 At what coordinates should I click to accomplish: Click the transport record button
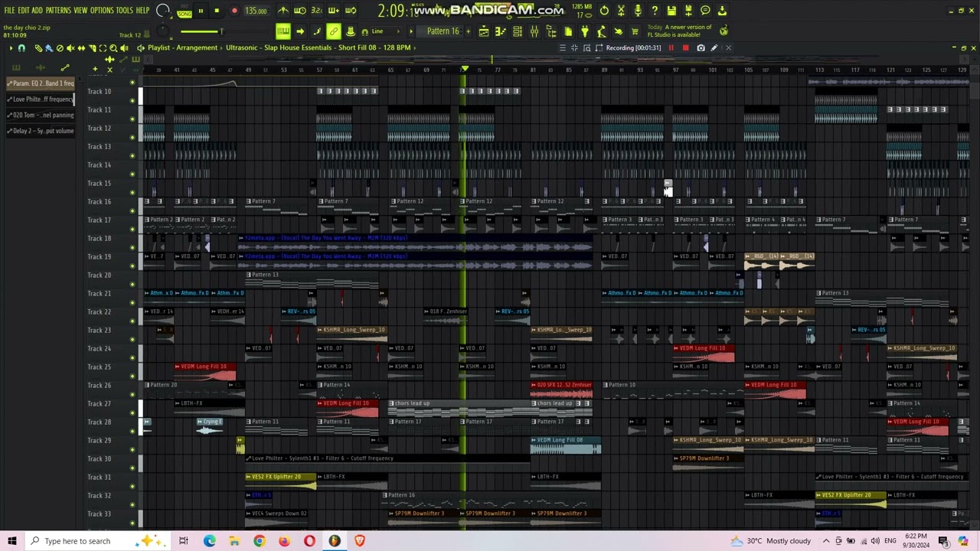click(x=234, y=11)
